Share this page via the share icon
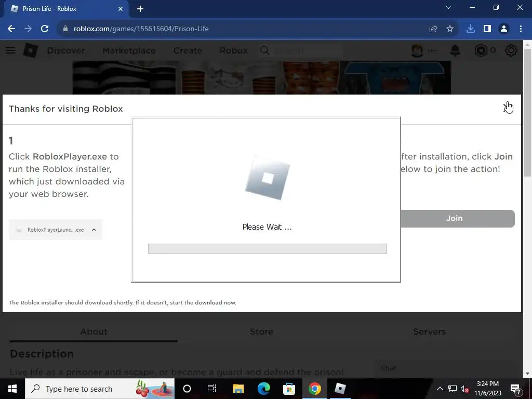 pyautogui.click(x=433, y=29)
